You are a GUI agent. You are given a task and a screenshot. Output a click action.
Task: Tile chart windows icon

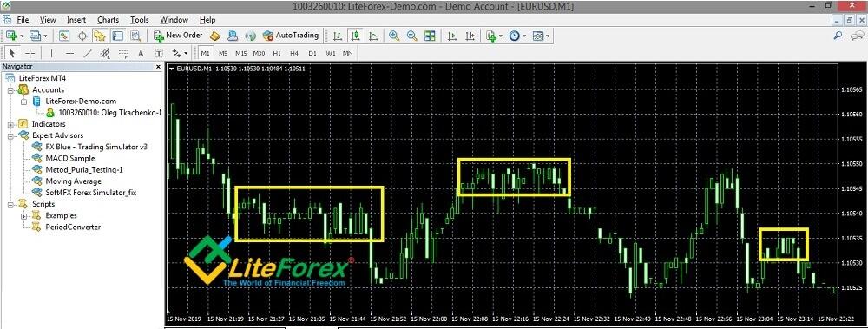click(x=430, y=36)
